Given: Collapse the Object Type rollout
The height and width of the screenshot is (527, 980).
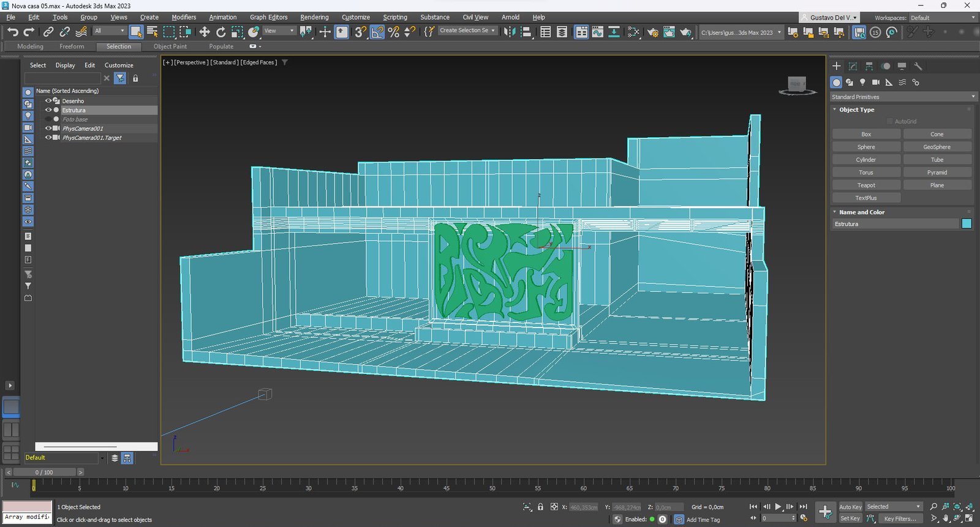Looking at the screenshot, I should (856, 110).
